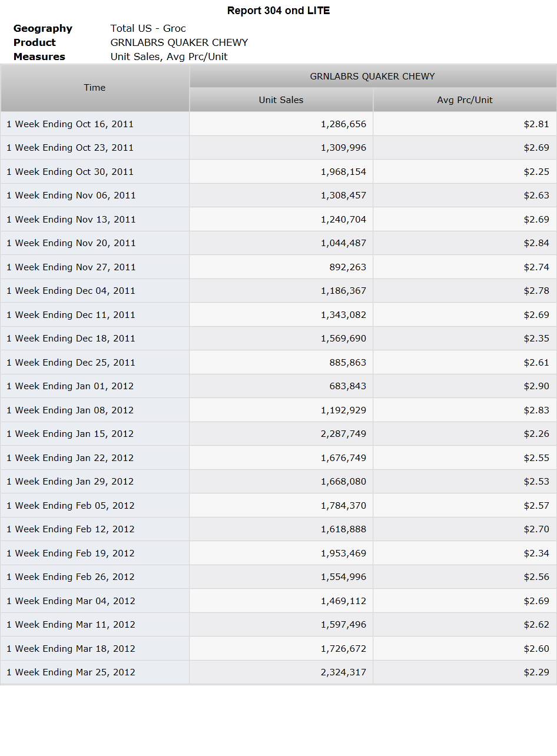
Task: Click the Product label
Action: coord(35,42)
